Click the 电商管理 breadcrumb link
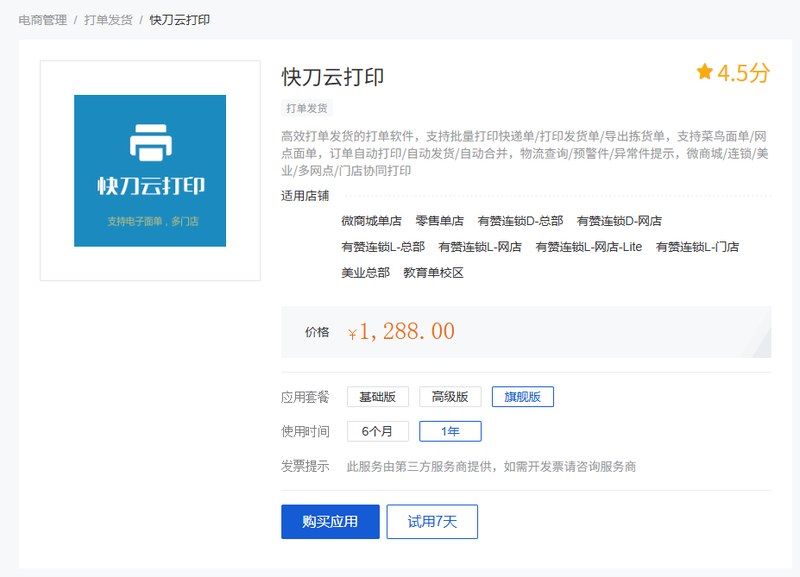This screenshot has height=577, width=800. click(x=43, y=20)
